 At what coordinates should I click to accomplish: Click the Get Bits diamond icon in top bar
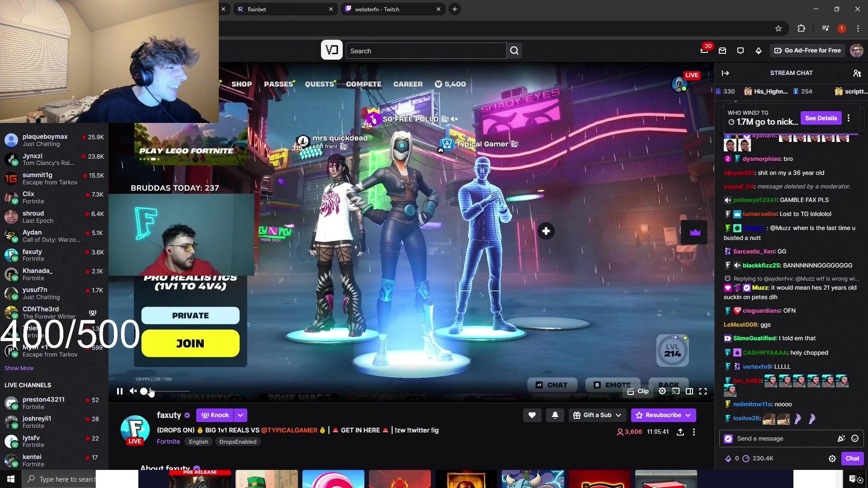coord(759,51)
